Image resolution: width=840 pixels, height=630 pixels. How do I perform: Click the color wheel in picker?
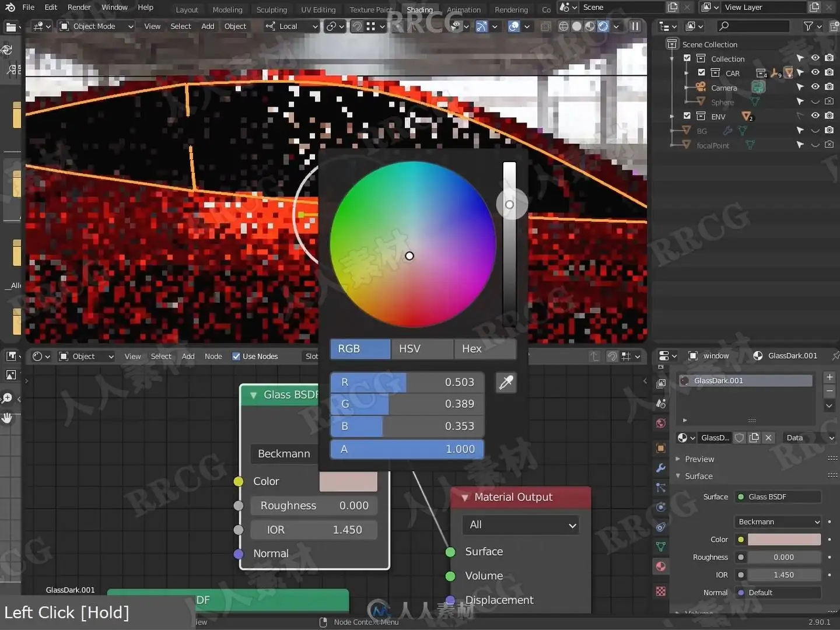(413, 244)
